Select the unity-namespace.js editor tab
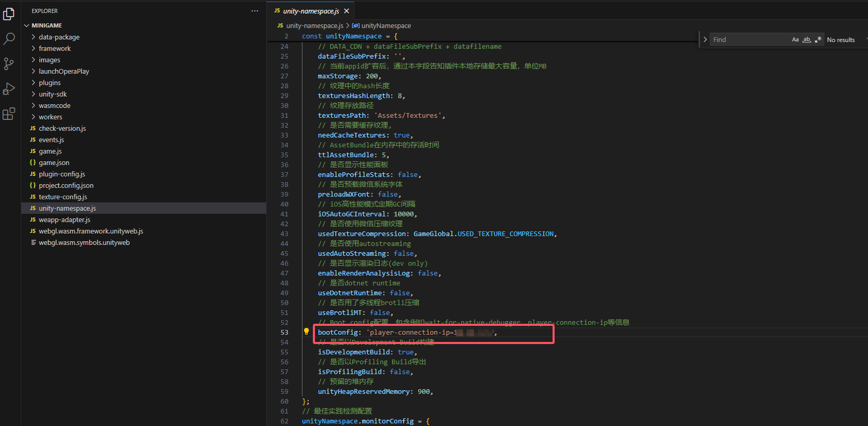Image resolution: width=868 pixels, height=426 pixels. (311, 11)
